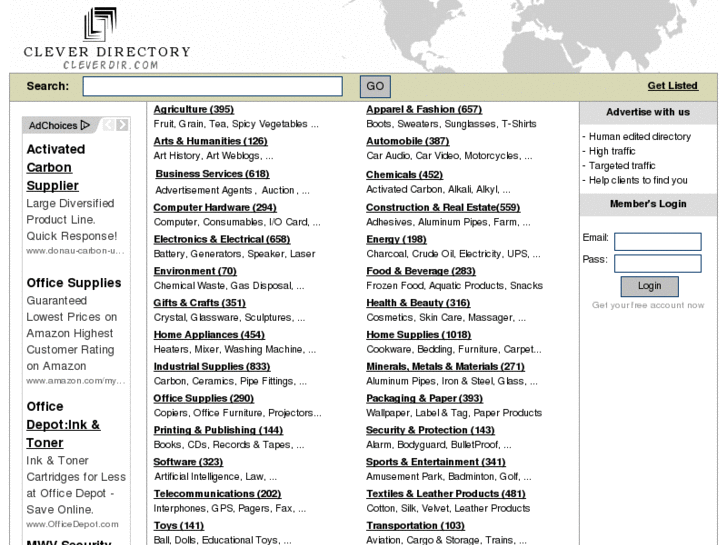The image size is (727, 545).
Task: Open the Environment (70) category
Action: tap(195, 271)
